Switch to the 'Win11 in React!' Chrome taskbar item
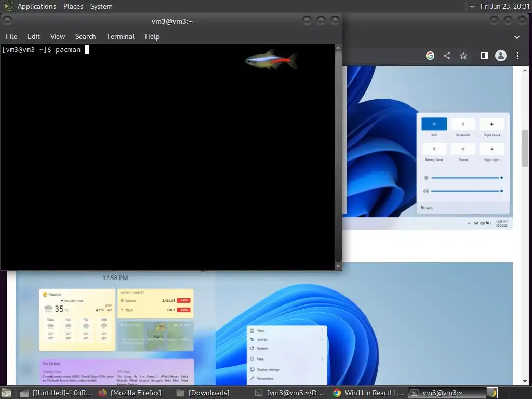The image size is (532, 399). (x=368, y=393)
